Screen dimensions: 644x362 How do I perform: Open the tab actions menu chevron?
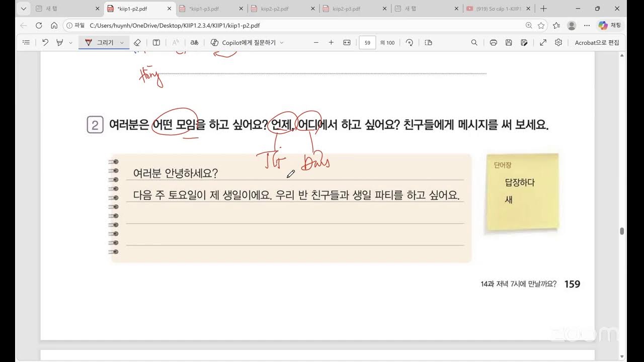coord(23,9)
